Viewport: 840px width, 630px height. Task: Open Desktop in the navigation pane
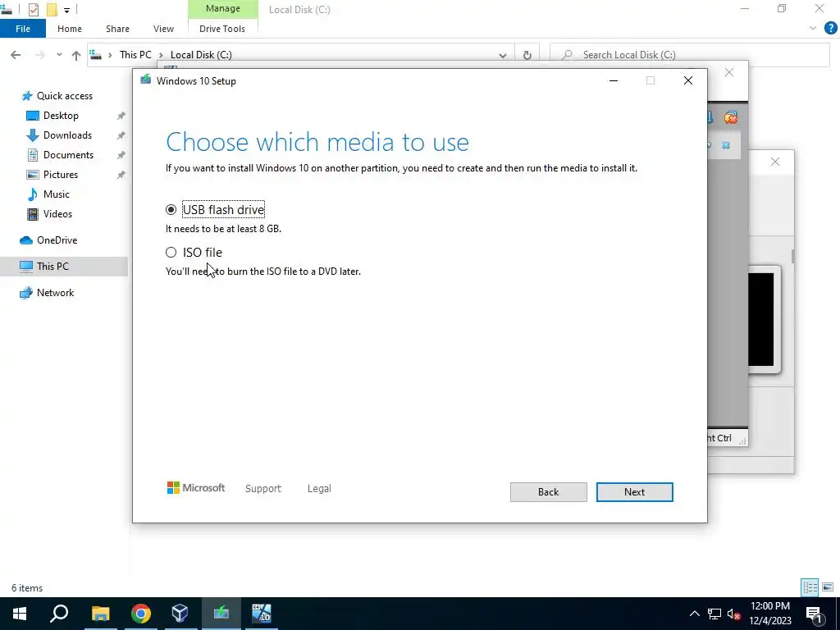click(61, 116)
